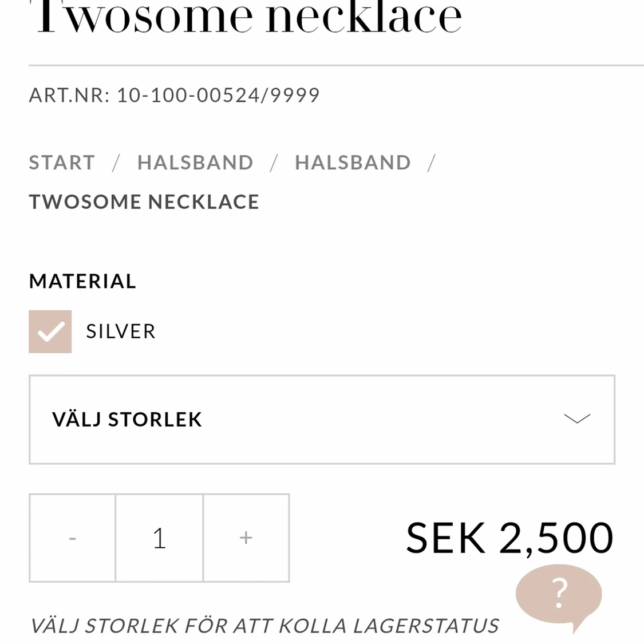
Task: Pick the beige Silver color swatch
Action: pyautogui.click(x=50, y=331)
